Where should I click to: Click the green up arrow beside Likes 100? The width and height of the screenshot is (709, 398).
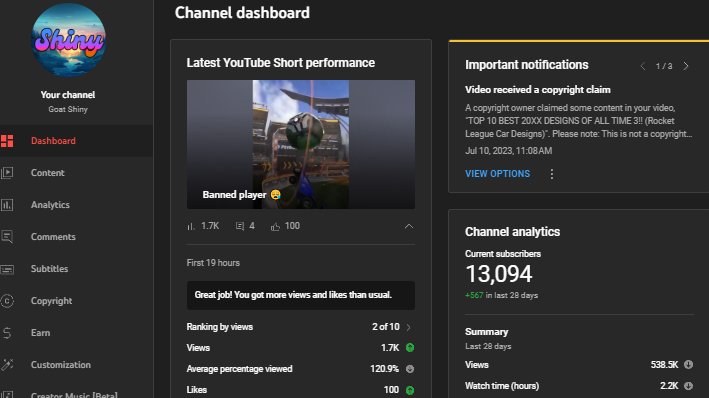[x=410, y=390]
